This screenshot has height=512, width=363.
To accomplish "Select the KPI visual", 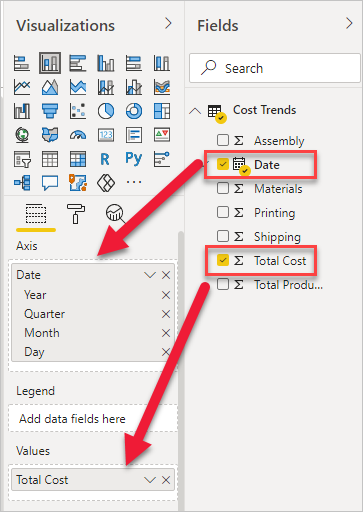I will point(162,135).
